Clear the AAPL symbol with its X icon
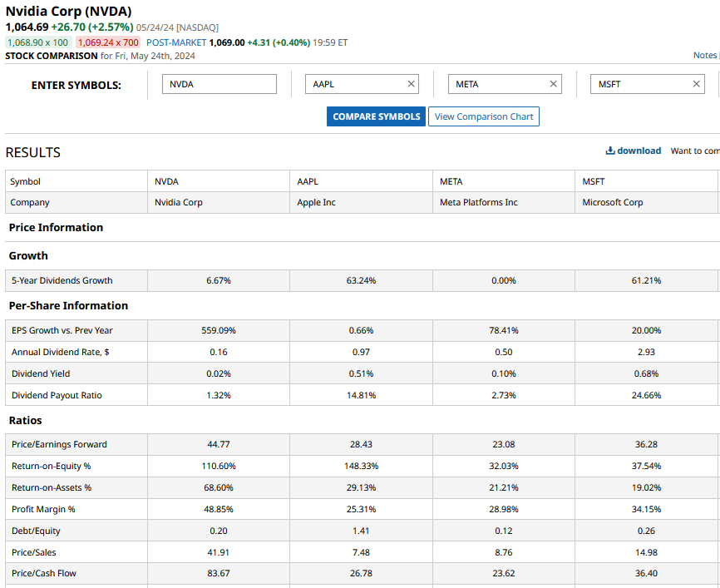This screenshot has height=588, width=720. 411,84
